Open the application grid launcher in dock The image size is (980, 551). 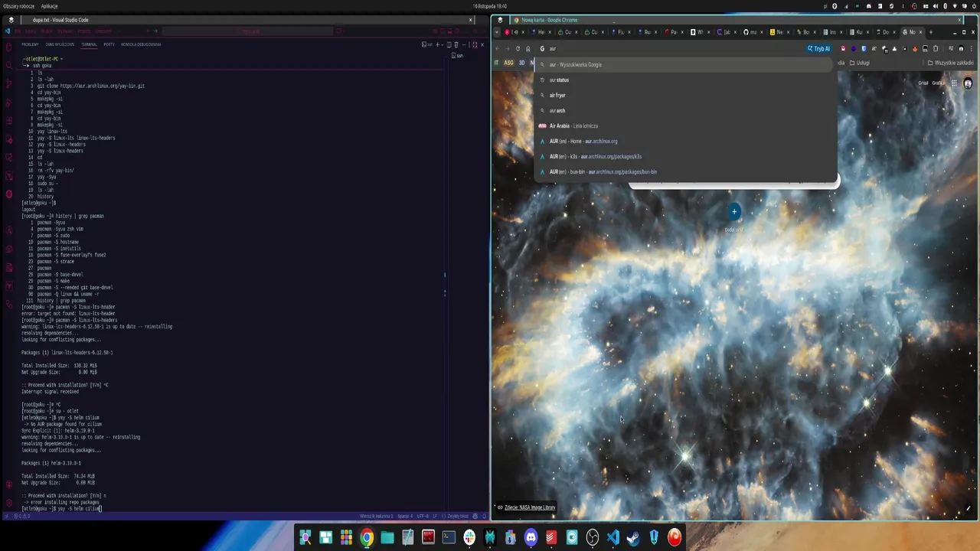pyautogui.click(x=346, y=537)
